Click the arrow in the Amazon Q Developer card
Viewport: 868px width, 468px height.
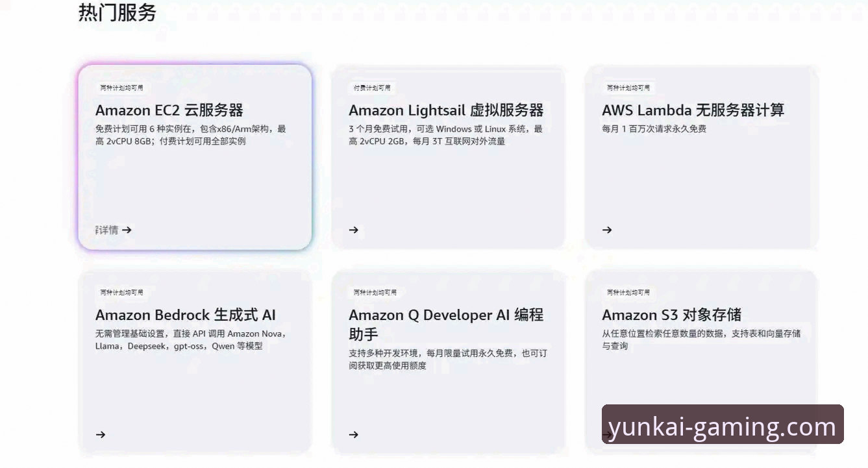pos(354,435)
